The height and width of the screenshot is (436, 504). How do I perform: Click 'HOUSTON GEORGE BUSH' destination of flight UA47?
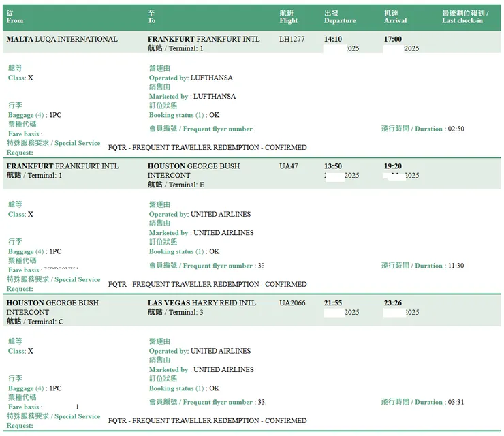tap(193, 166)
